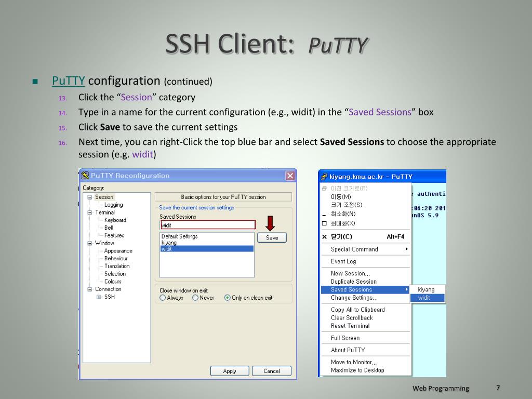Open the Saved Sessions submenu arrow
The image size is (532, 399).
pyautogui.click(x=406, y=289)
